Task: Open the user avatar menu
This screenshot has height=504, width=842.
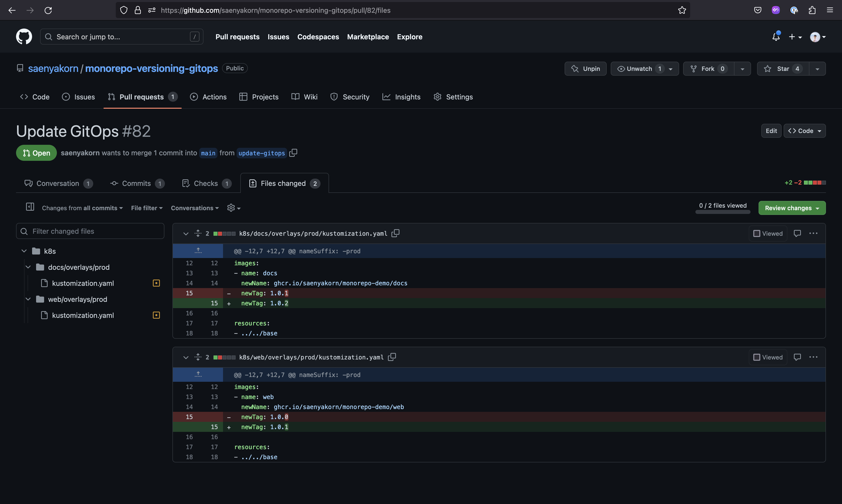Action: 817,37
